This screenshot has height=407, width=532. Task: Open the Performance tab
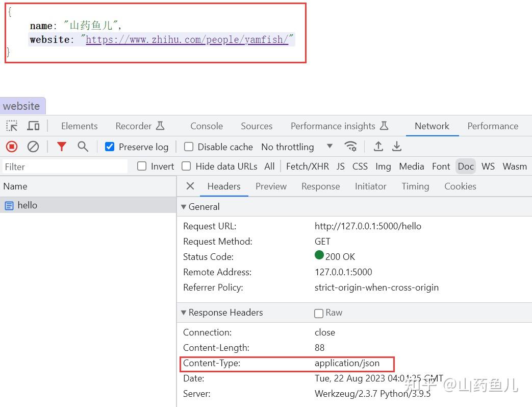(493, 126)
